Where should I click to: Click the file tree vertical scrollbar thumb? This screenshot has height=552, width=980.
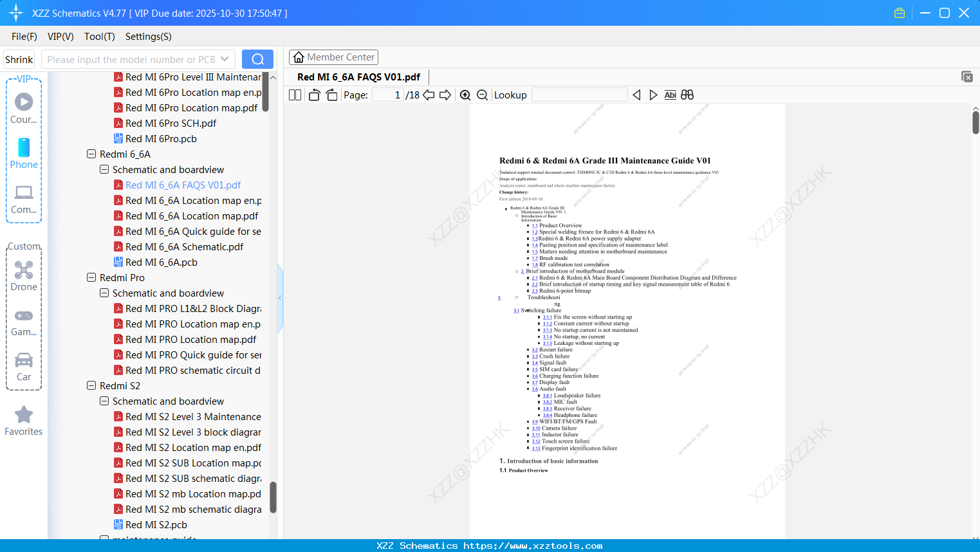pos(273,497)
